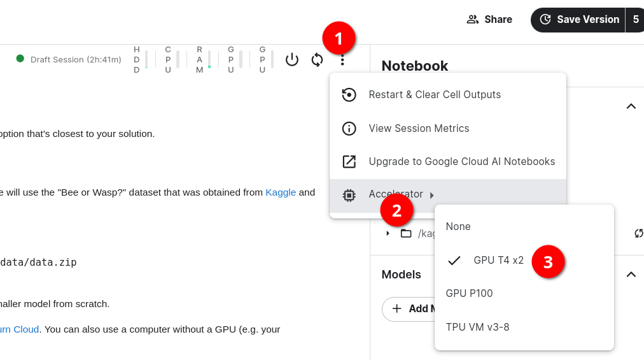
Task: Click the restart session refresh icon
Action: point(317,60)
